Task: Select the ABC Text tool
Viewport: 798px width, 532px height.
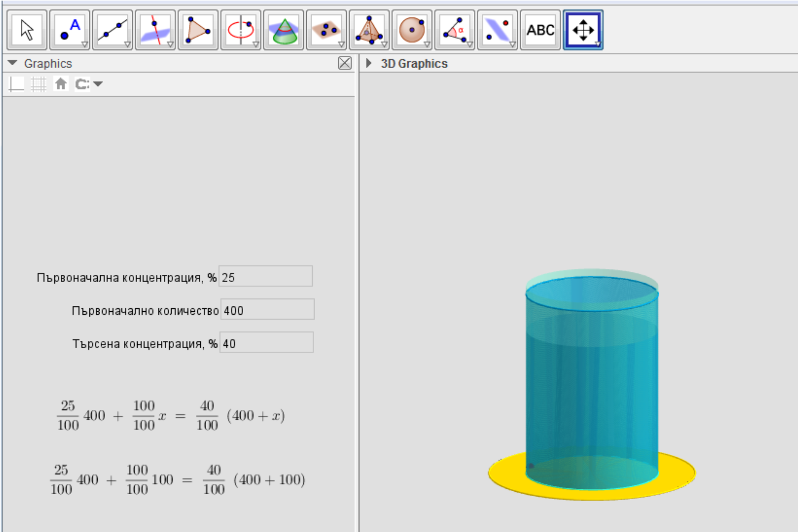Action: point(541,30)
